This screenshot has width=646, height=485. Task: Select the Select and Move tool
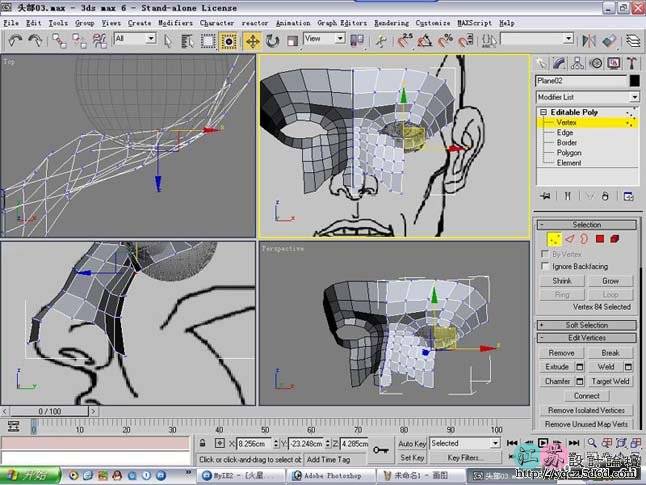251,40
